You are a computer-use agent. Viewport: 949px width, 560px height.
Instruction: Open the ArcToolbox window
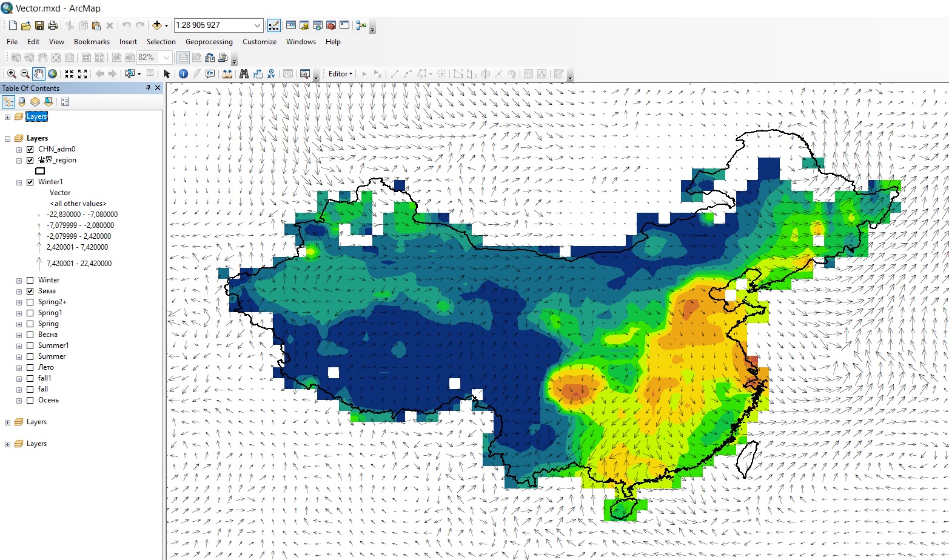[331, 25]
